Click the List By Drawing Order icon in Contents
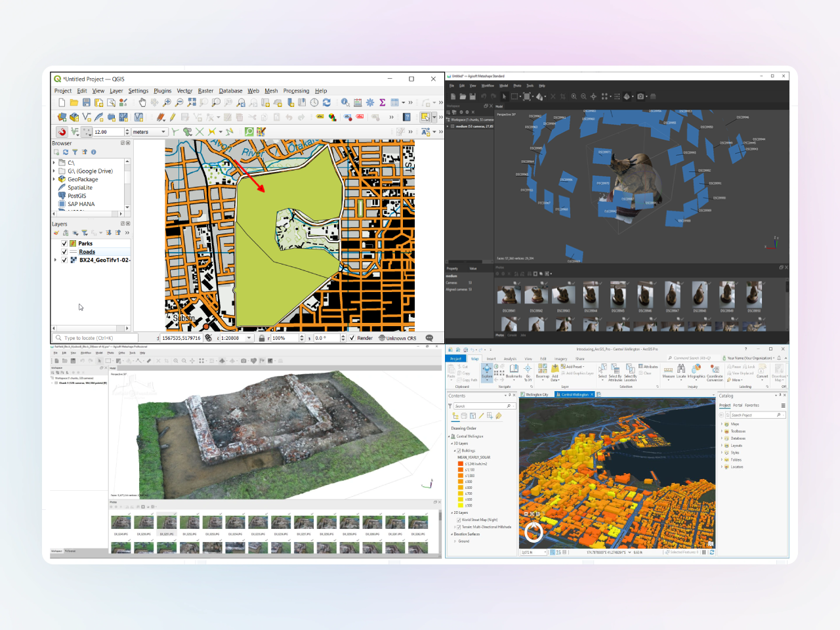The height and width of the screenshot is (630, 840). pos(455,416)
